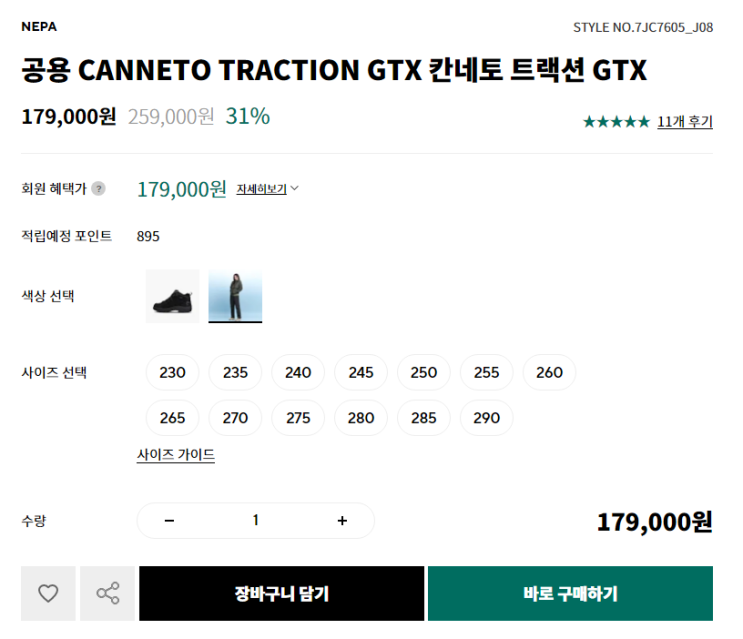Click the share icon button
Screen dimensions: 743x639
point(107,593)
